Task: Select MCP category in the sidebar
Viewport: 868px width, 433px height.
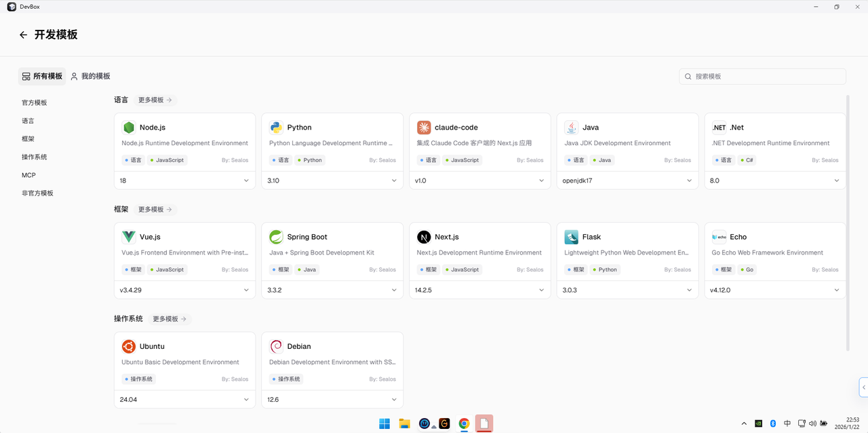Action: 28,175
